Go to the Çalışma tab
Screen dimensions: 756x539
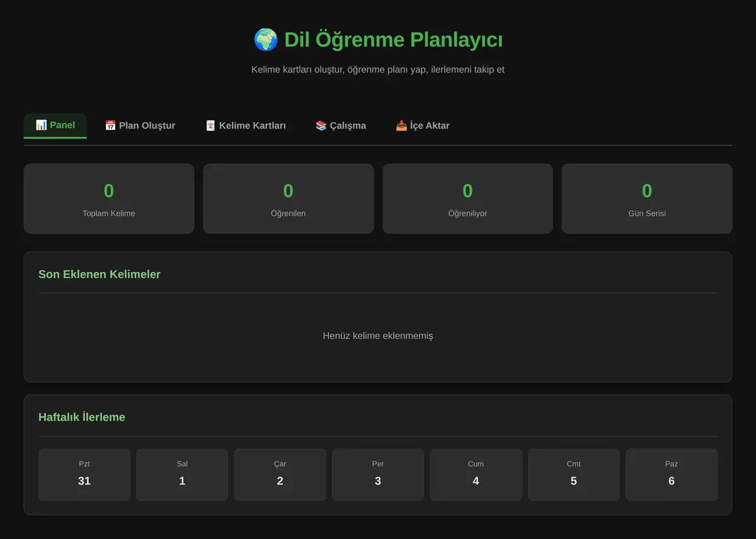[x=341, y=125]
